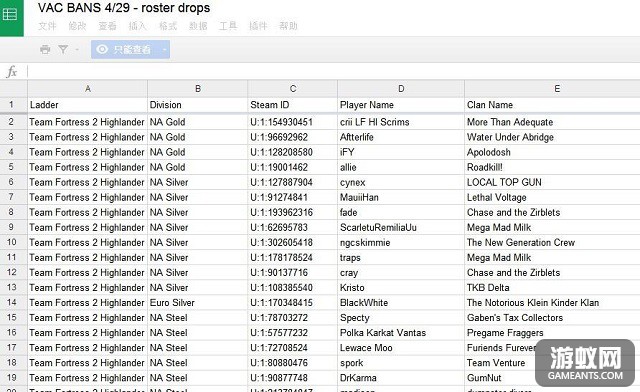Screen dimensions: 640x392
Task: Expand the filter dropdown arrow
Action: coord(77,50)
